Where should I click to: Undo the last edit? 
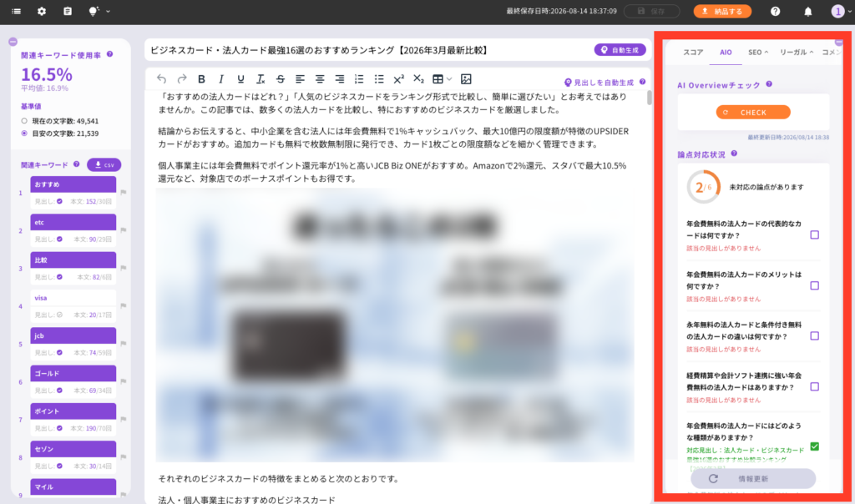point(161,79)
